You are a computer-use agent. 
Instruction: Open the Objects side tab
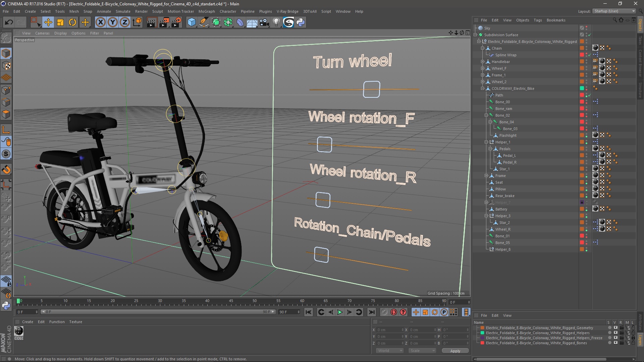pos(640,25)
